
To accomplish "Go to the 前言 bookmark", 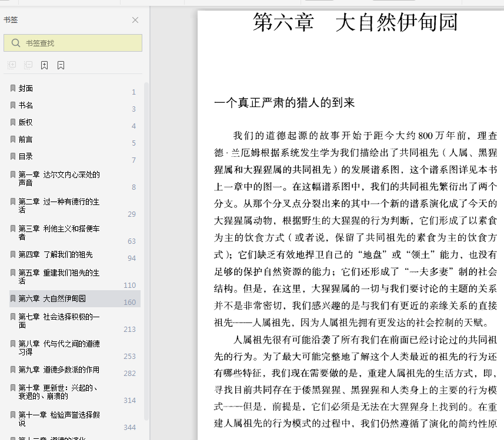I will (25, 139).
